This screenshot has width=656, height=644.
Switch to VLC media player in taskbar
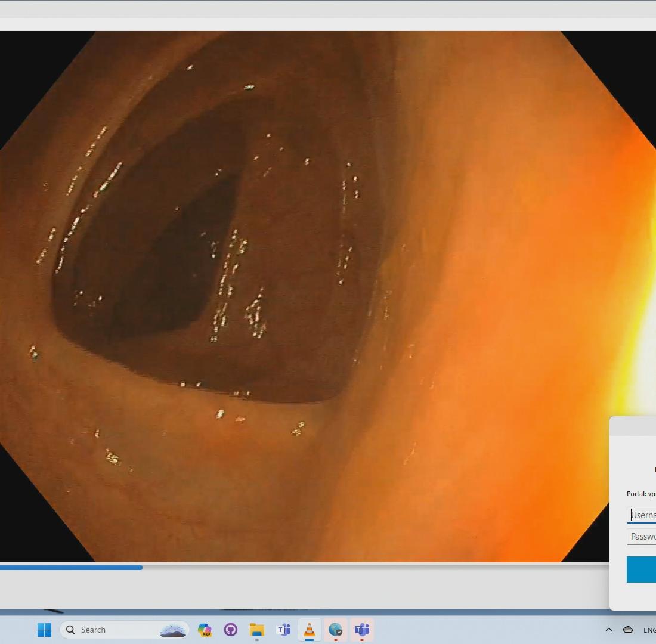[309, 630]
